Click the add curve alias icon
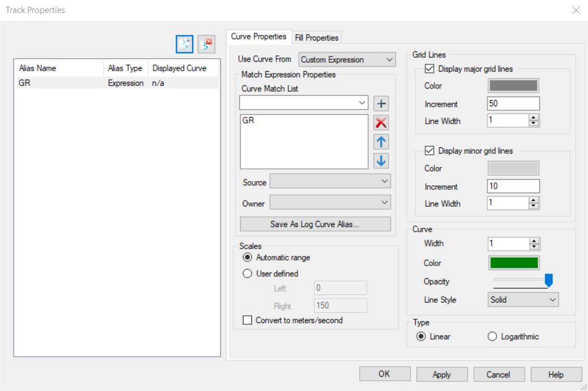 pos(185,44)
